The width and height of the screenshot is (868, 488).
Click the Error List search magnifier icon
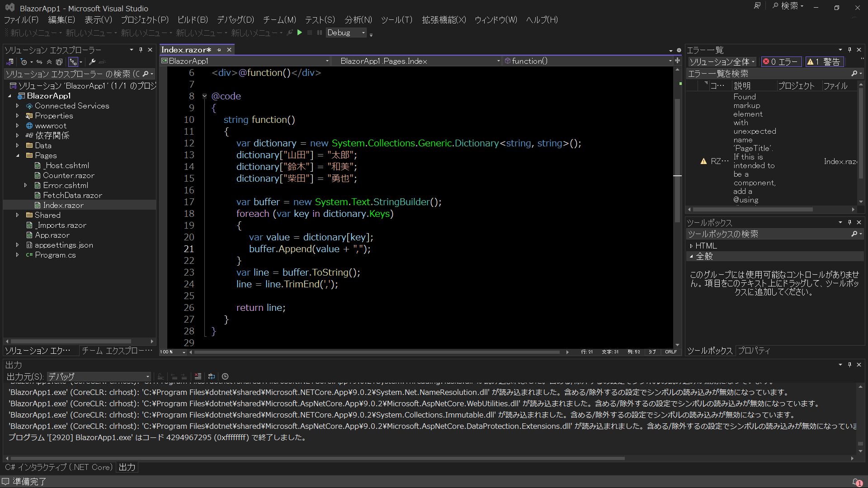(854, 73)
